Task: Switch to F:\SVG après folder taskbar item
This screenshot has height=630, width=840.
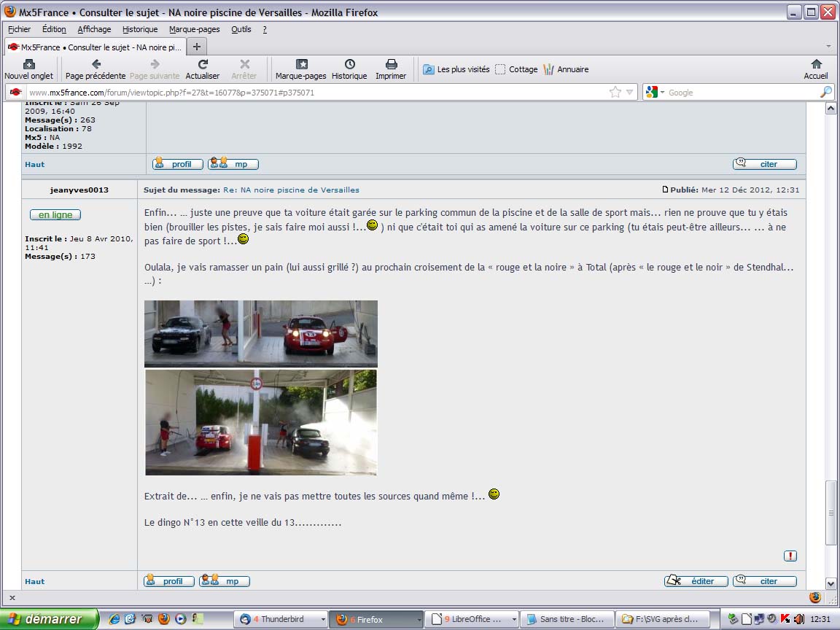Action: (663, 619)
